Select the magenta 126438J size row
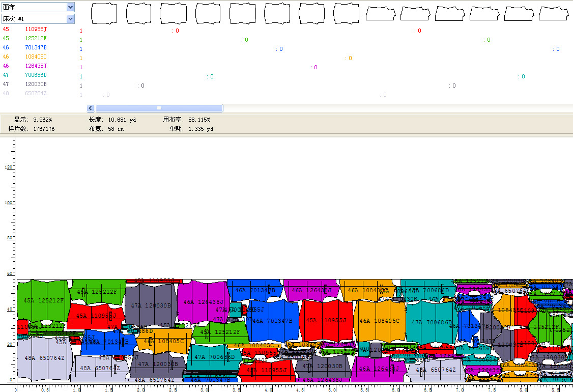Viewport: 573px width, 392px height. click(x=36, y=66)
